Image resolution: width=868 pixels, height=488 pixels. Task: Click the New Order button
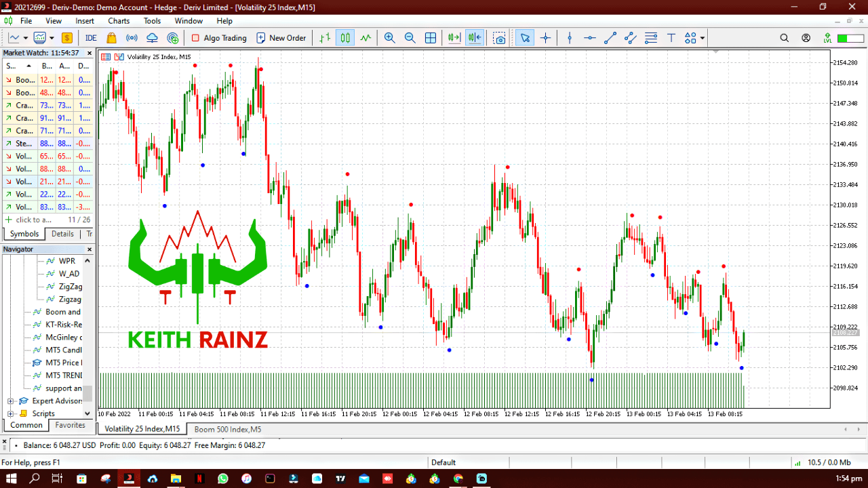(281, 38)
